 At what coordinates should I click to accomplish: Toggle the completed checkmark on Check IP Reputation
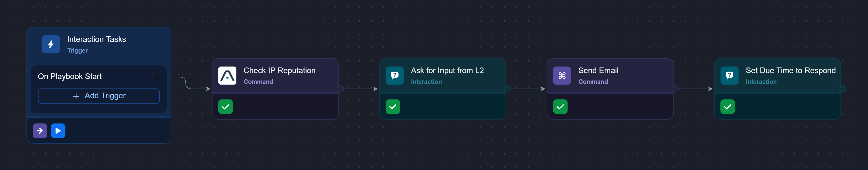(x=226, y=107)
